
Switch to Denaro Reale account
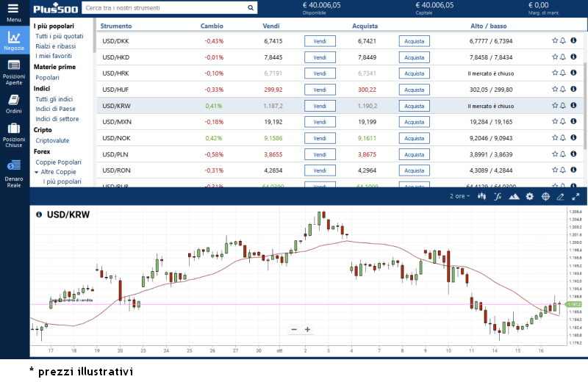(x=14, y=169)
